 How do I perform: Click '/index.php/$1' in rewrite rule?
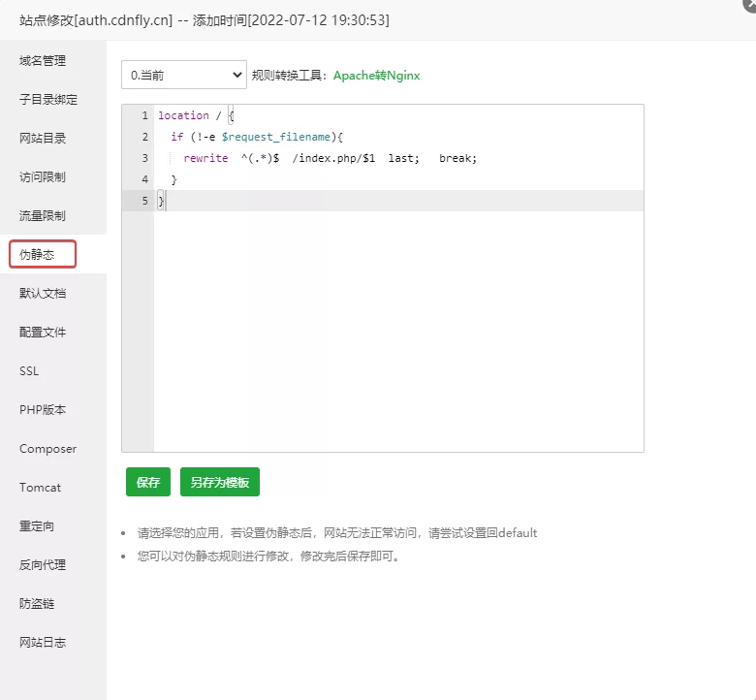333,158
